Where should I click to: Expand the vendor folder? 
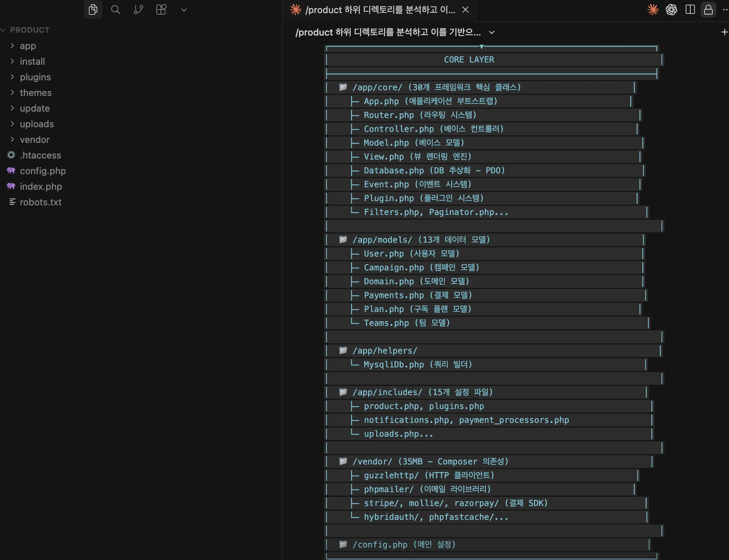[x=34, y=140]
